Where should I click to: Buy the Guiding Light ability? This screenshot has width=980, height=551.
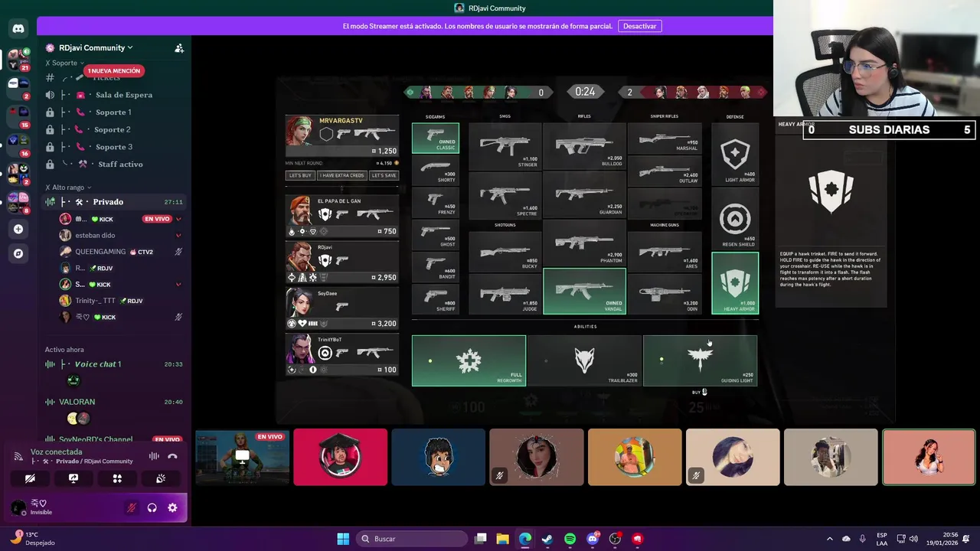click(x=700, y=360)
